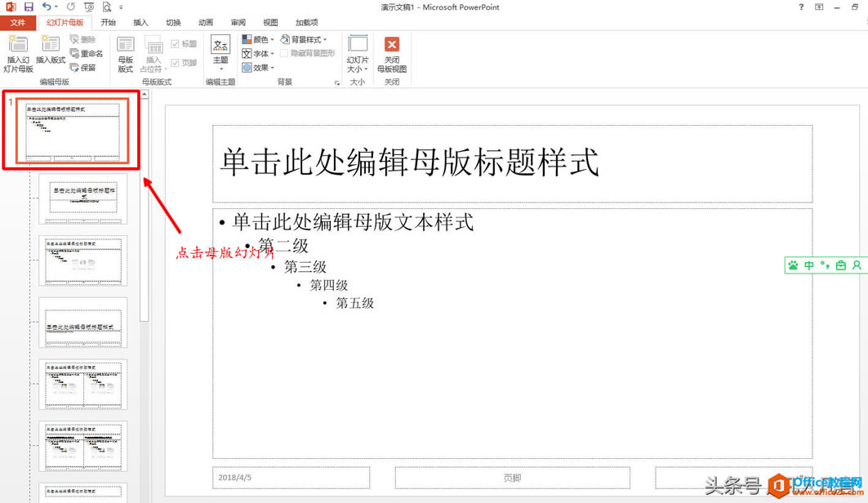Click the 第三级 bullet text
Screen dimensions: 868x503
pyautogui.click(x=305, y=267)
